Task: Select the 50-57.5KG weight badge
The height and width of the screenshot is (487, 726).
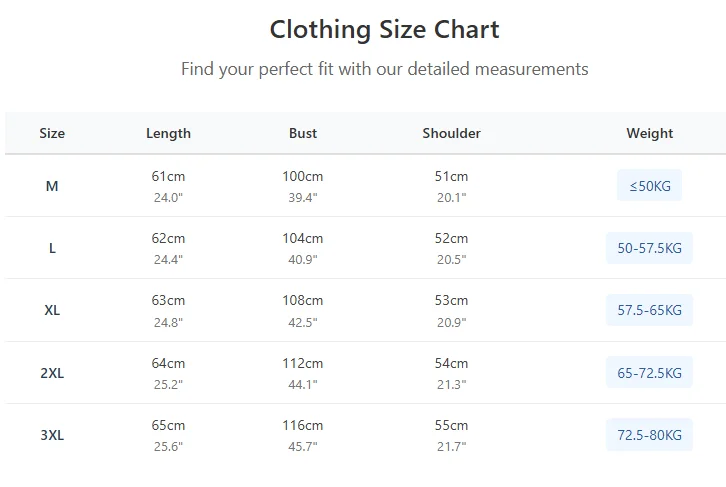Action: 649,248
